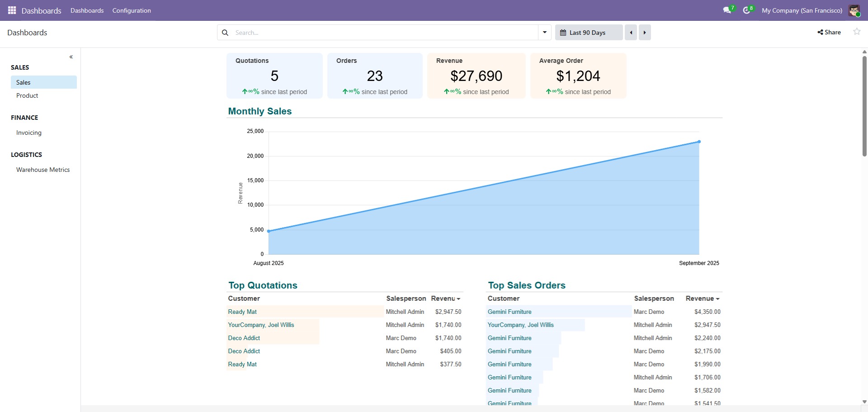Open the Configuration menu
This screenshot has width=868, height=412.
pyautogui.click(x=132, y=10)
